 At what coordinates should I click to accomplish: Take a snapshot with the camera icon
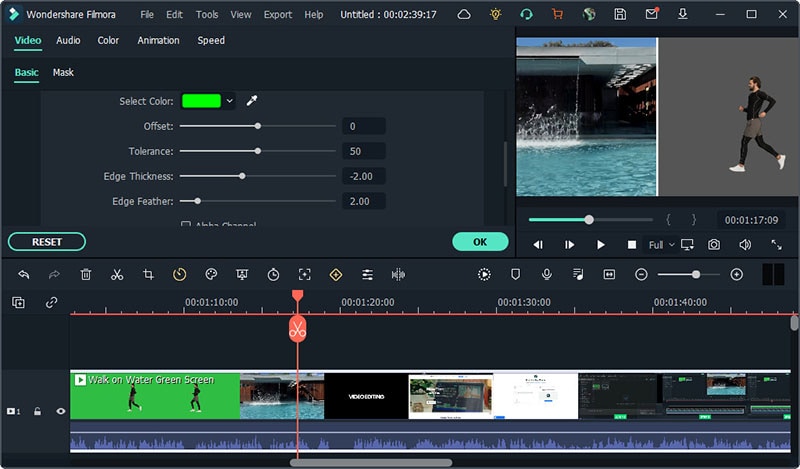(x=714, y=244)
